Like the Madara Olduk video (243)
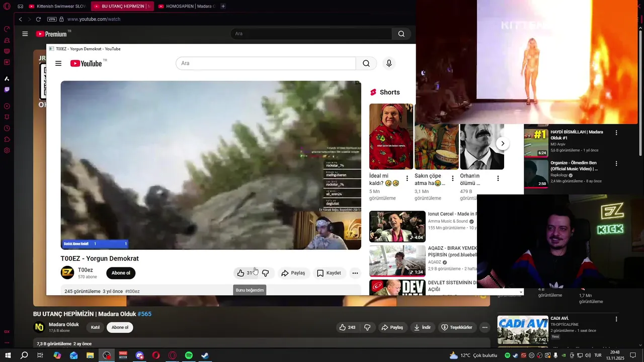 click(348, 327)
